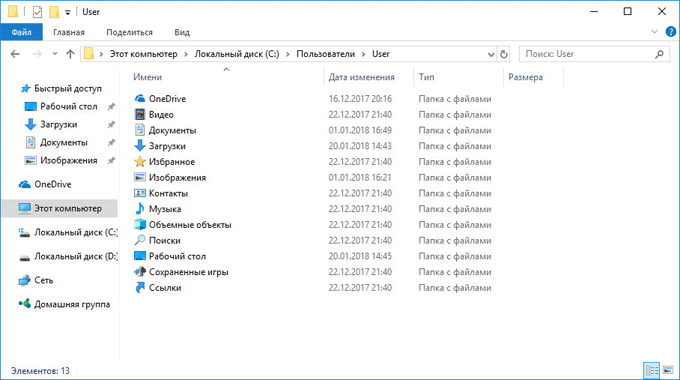Open recent locations dropdown arrow
Screen dimensions: 680x380
[55, 54]
